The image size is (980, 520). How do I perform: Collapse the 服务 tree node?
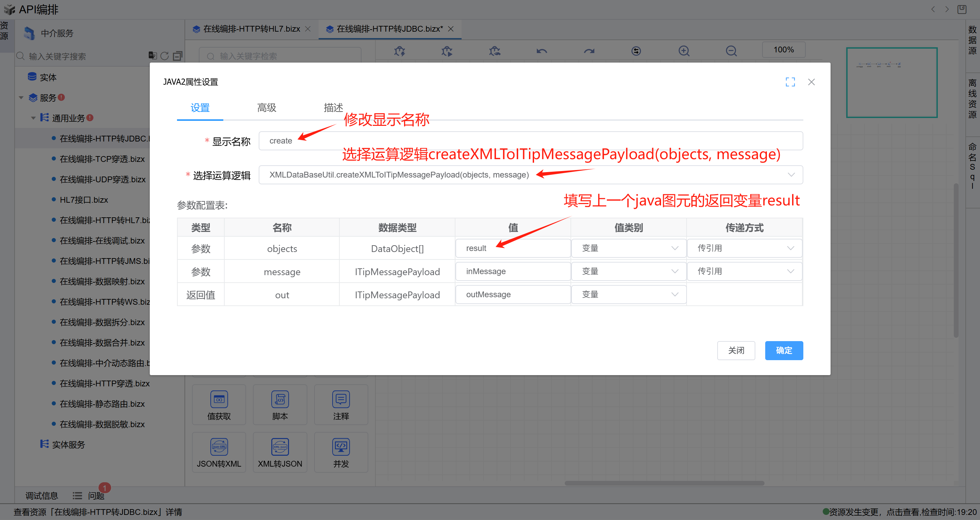pos(21,98)
